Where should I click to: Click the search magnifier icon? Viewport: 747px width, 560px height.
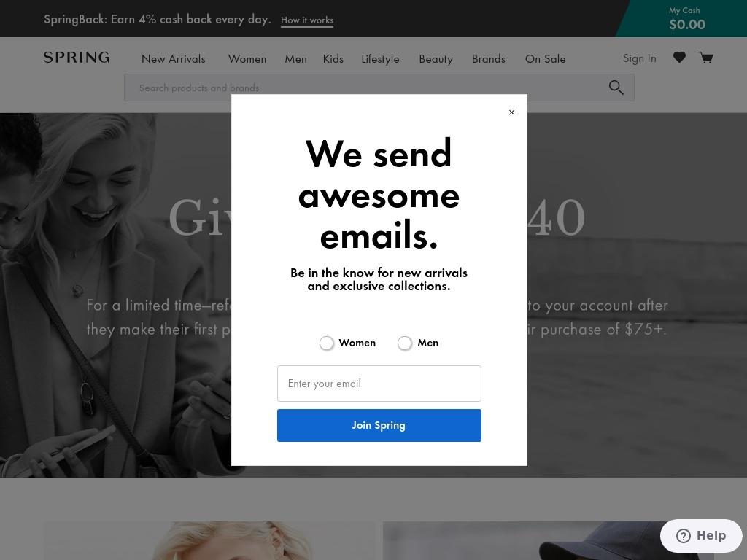[x=616, y=87]
